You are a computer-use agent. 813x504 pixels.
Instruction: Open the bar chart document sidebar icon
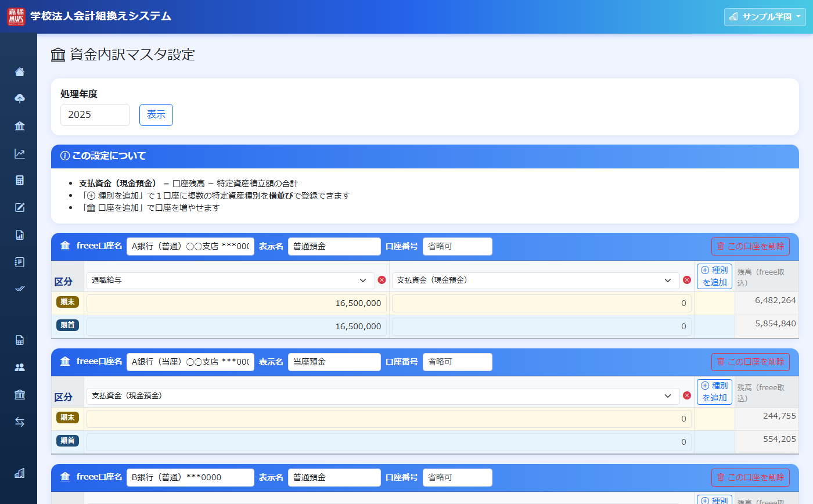click(20, 235)
